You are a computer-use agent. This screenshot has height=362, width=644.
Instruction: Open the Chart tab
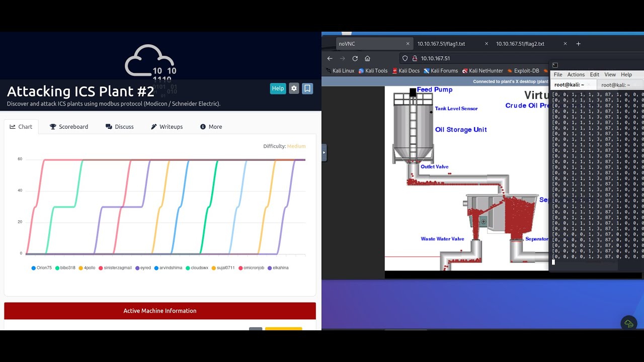point(21,127)
